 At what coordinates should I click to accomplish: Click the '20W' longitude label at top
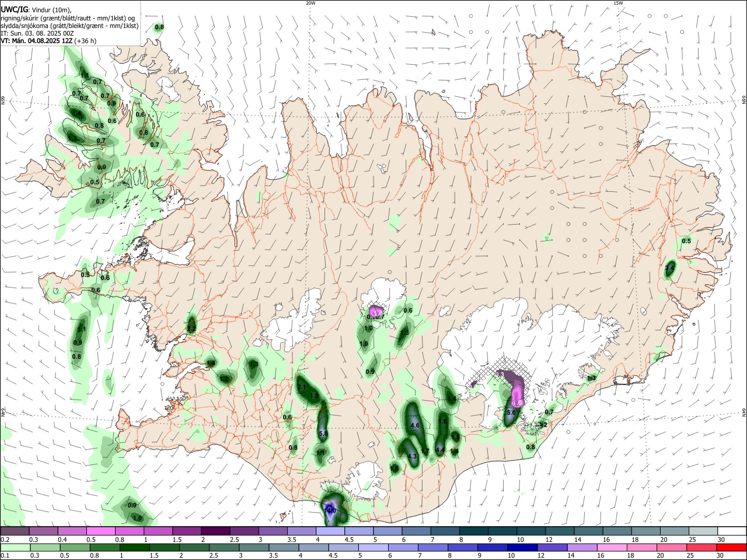pyautogui.click(x=310, y=3)
